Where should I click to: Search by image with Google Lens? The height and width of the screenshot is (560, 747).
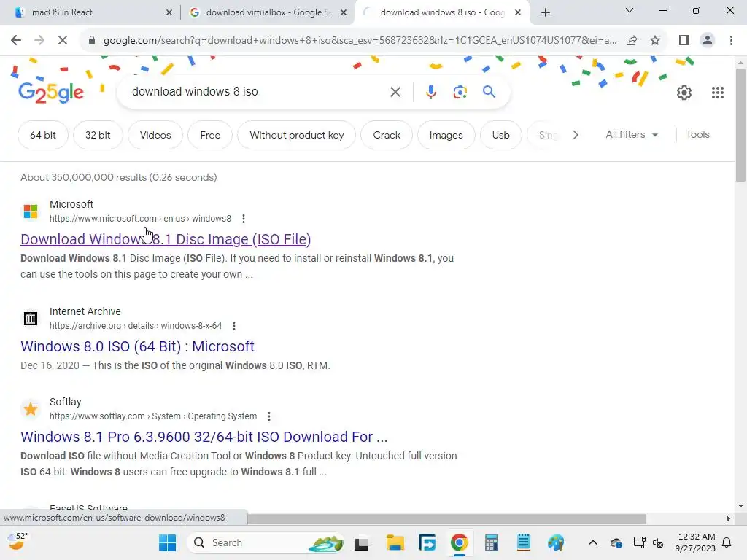coord(460,92)
